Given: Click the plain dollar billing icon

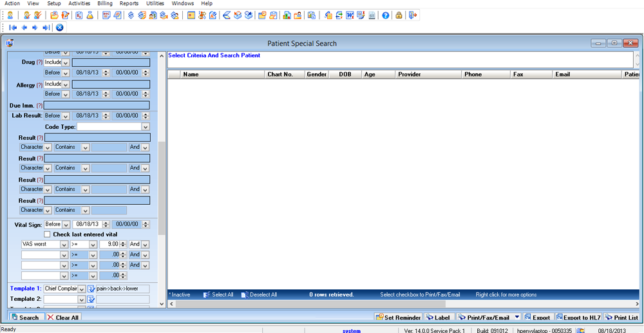Looking at the screenshot, I should click(131, 15).
